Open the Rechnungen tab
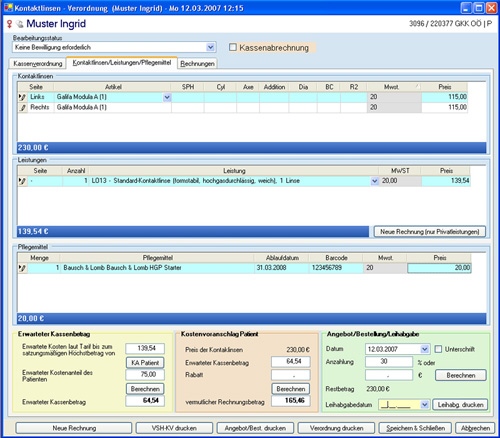Image resolution: width=500 pixels, height=438 pixels. 197,63
